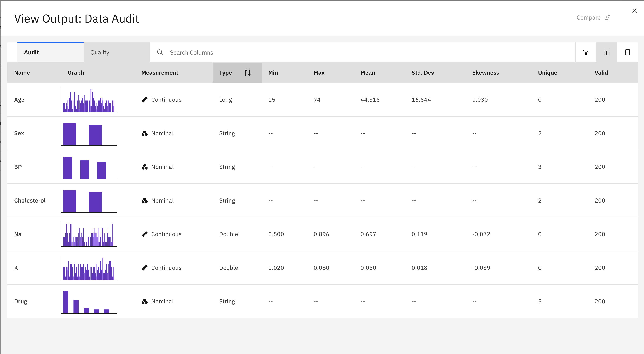Select the Sex field name
Viewport: 644px width, 354px height.
coord(19,133)
